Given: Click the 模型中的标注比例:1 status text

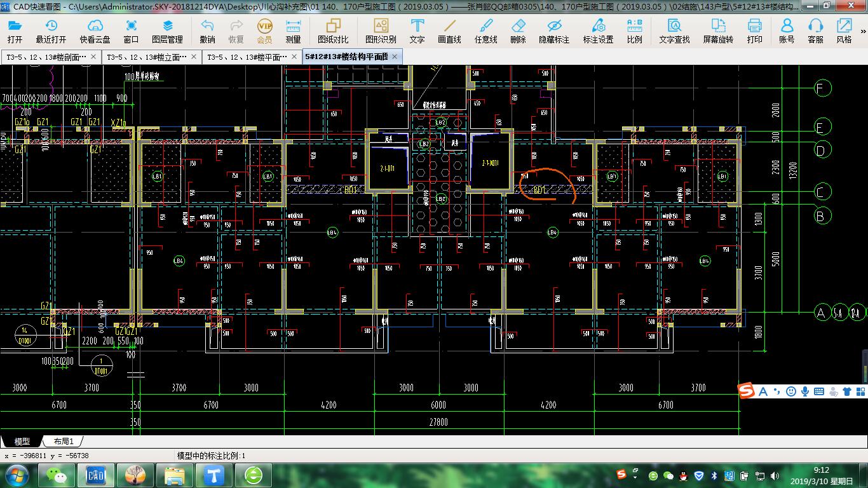Looking at the screenshot, I should tap(211, 456).
